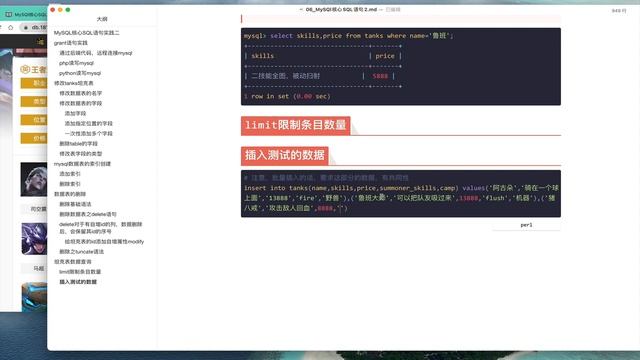
Task: Jump to 删除table的字段 section
Action: tap(78, 144)
